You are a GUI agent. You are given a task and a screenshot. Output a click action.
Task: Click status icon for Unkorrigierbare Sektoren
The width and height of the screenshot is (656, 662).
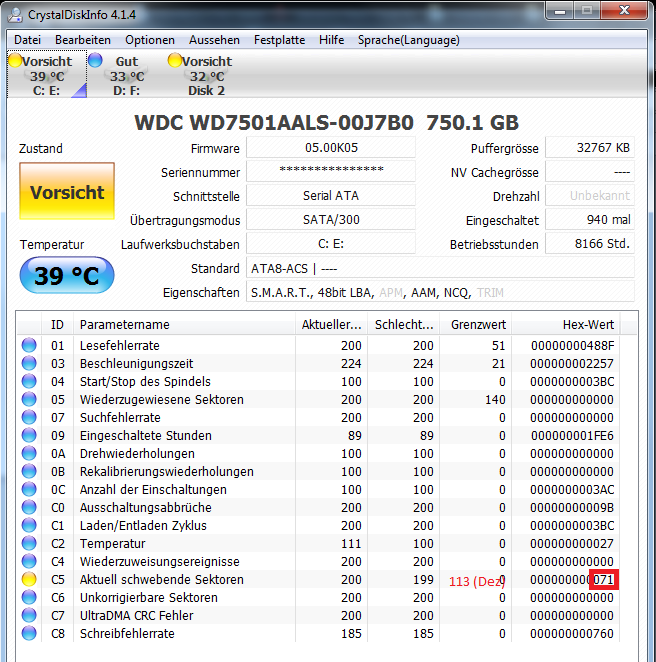point(29,597)
